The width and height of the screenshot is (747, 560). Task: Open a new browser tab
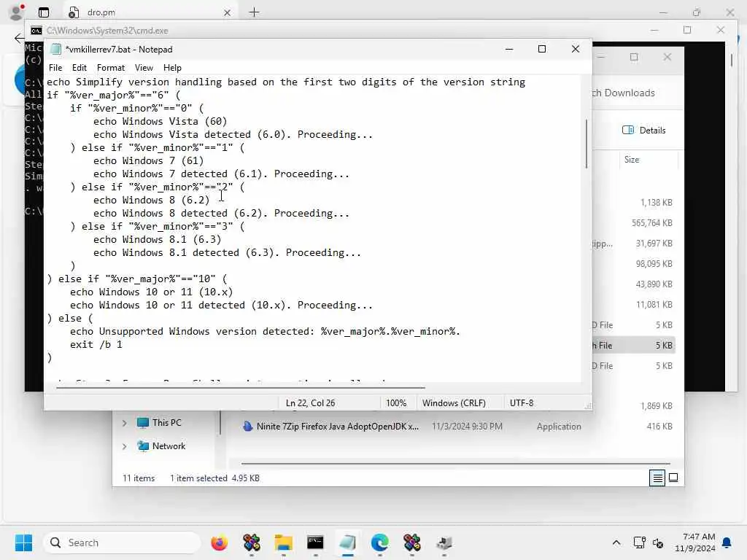click(x=255, y=12)
